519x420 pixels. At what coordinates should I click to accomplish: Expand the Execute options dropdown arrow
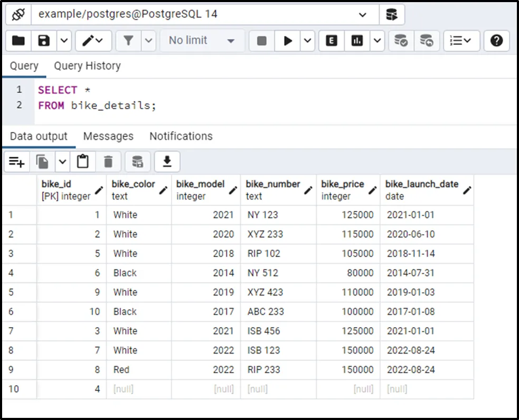(308, 41)
